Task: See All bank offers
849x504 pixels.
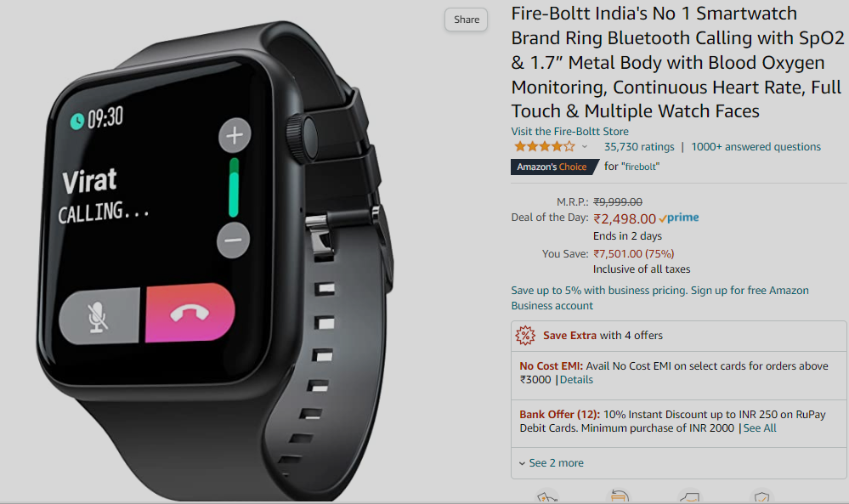Action: (760, 428)
